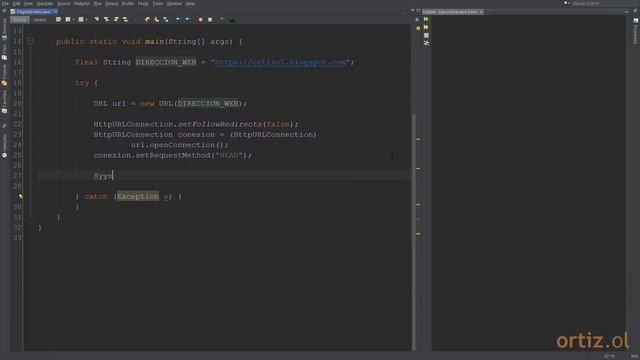Click the Forward navigation icon in editor toolbar
Image resolution: width=640 pixels, height=360 pixels.
(81, 20)
